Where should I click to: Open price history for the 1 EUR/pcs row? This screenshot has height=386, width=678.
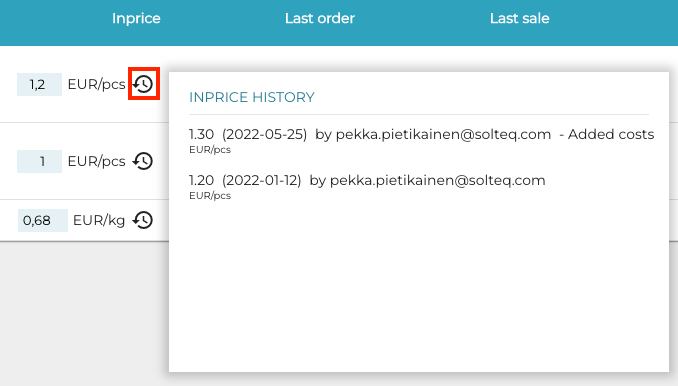(x=143, y=161)
